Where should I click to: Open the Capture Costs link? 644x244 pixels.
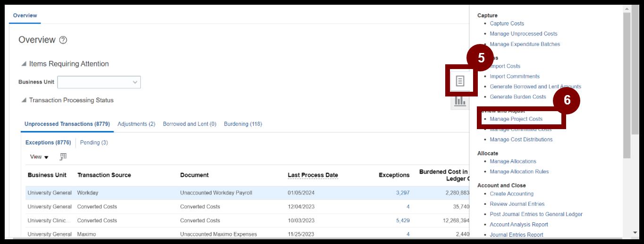[507, 23]
